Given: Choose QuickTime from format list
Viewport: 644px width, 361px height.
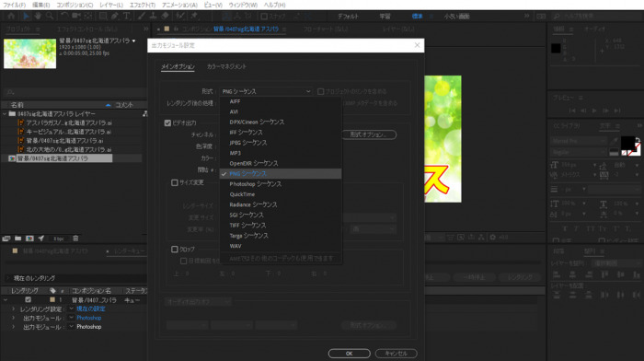Looking at the screenshot, I should click(x=242, y=194).
